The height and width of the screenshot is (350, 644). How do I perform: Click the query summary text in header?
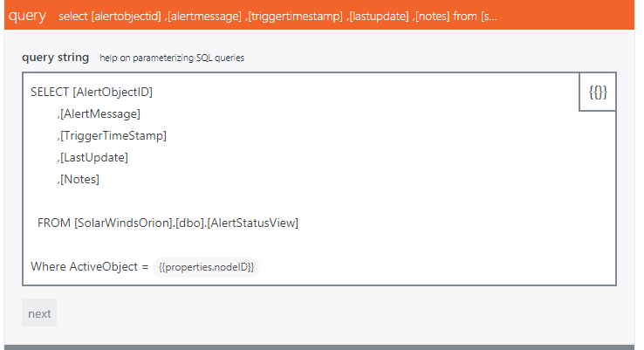pos(277,17)
